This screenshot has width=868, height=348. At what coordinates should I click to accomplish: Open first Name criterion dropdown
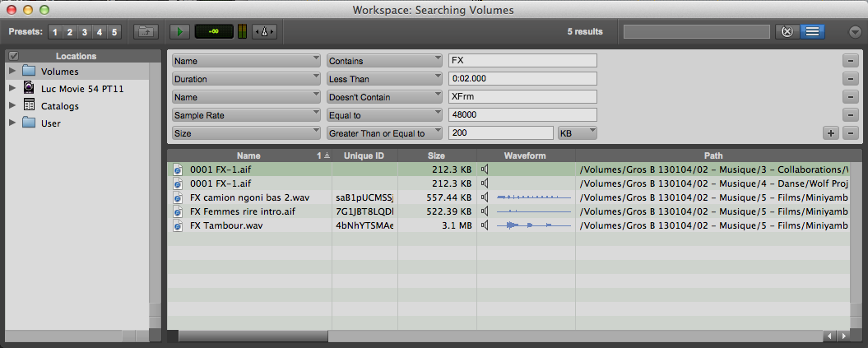[246, 60]
